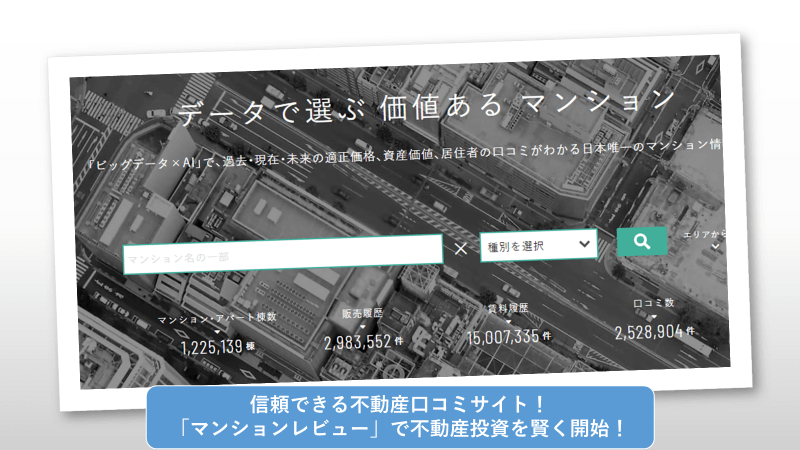
Task: Click the 15,007,335 件 count
Action: point(509,337)
